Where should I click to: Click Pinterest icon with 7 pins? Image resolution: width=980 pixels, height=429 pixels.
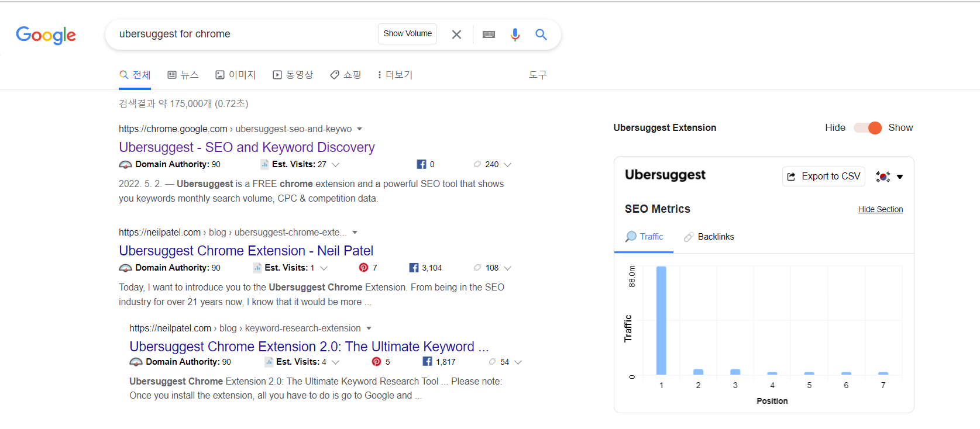[363, 268]
